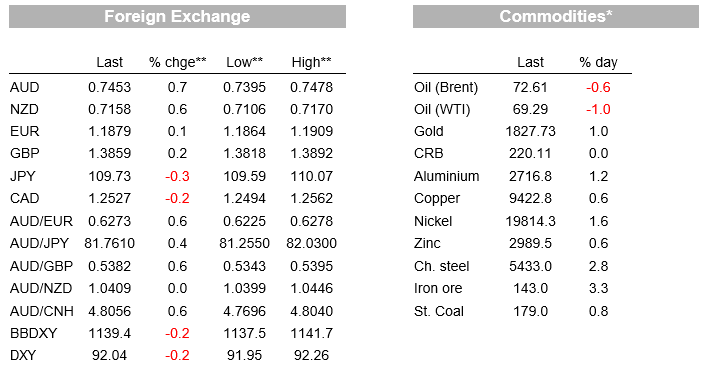Select the JPY last value 109.73
The width and height of the screenshot is (708, 375).
tap(110, 176)
